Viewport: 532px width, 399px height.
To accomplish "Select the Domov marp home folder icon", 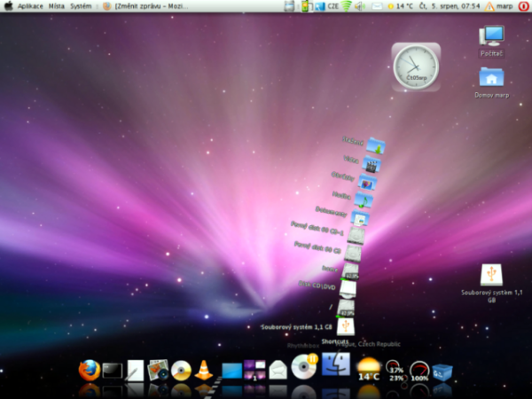I will (491, 82).
